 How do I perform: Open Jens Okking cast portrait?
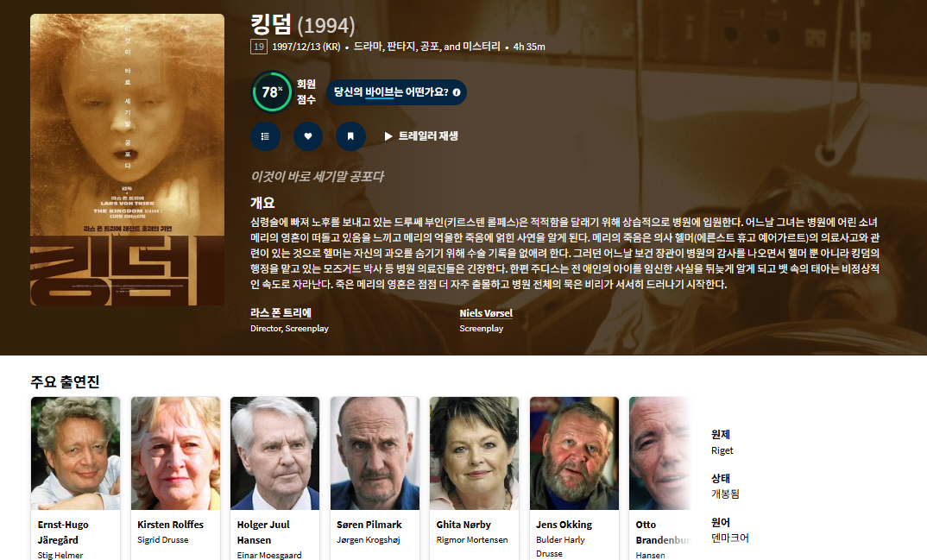click(x=575, y=453)
